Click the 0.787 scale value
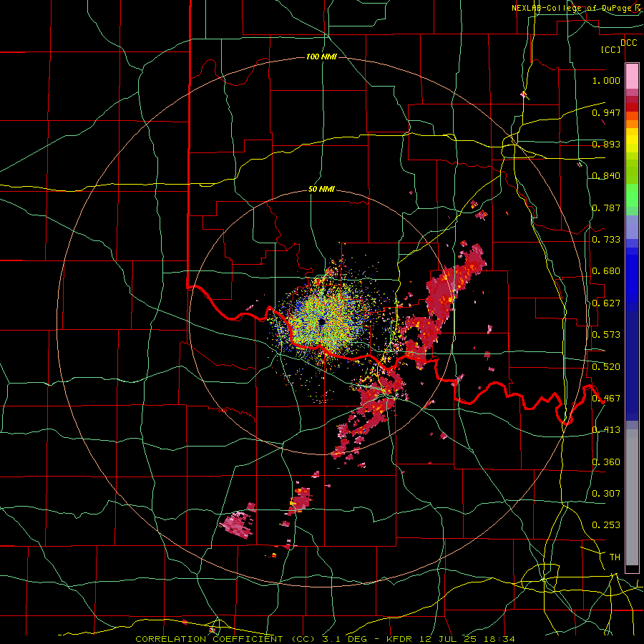 coord(606,208)
